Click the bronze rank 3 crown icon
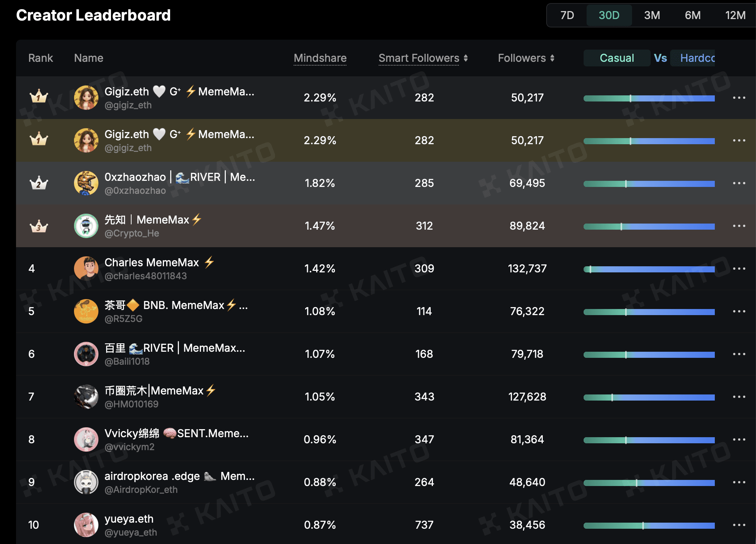 [x=39, y=226]
